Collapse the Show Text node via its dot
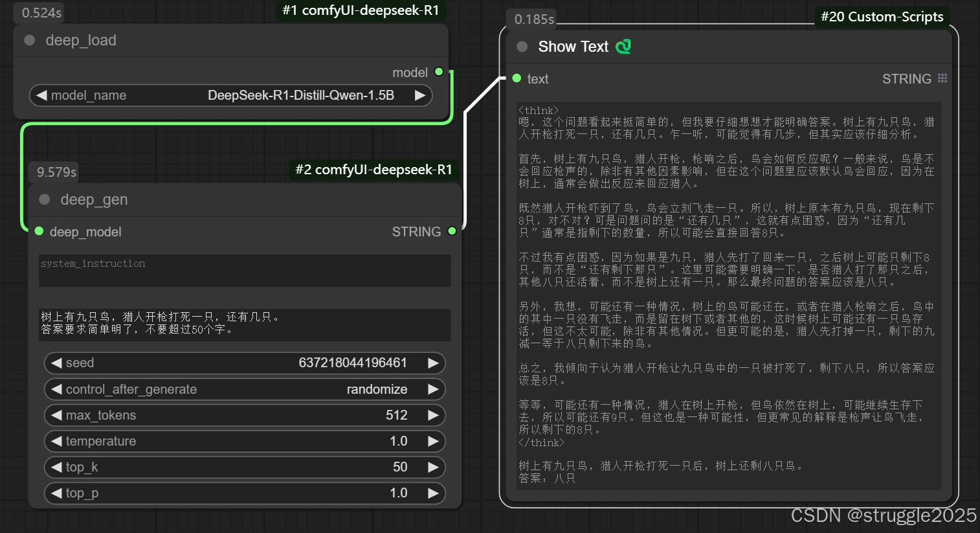The image size is (980, 533). tap(522, 47)
